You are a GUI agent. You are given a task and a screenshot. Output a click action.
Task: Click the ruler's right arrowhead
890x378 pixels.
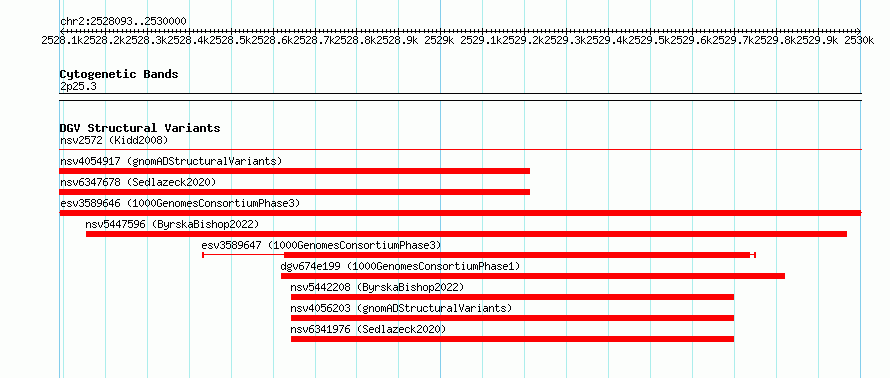(859, 31)
